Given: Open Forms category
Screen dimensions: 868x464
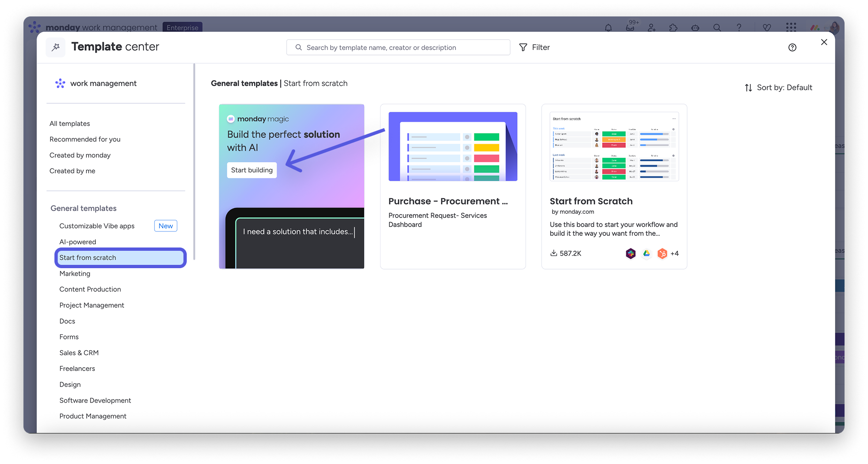Looking at the screenshot, I should click(x=69, y=337).
